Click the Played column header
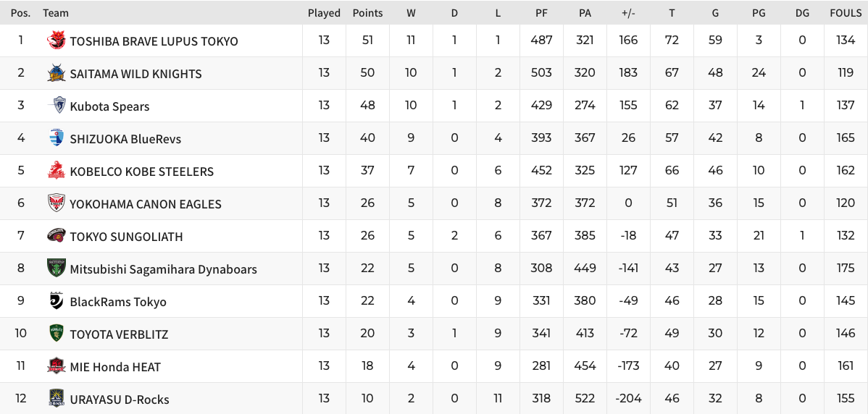The width and height of the screenshot is (868, 414). pyautogui.click(x=325, y=13)
